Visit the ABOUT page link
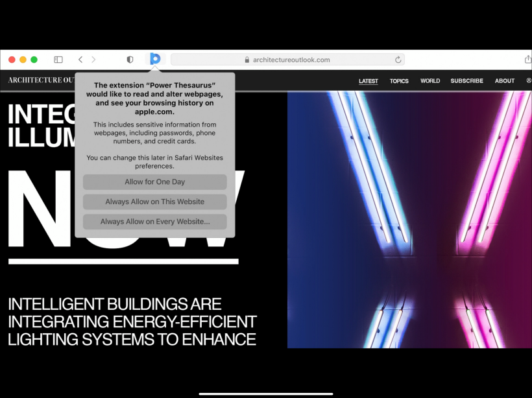The width and height of the screenshot is (532, 398). point(505,81)
